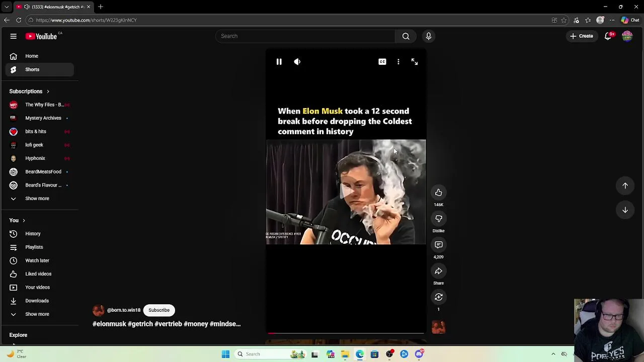Seek using the Short's red progress bar
This screenshot has height=362, width=644.
(x=346, y=333)
